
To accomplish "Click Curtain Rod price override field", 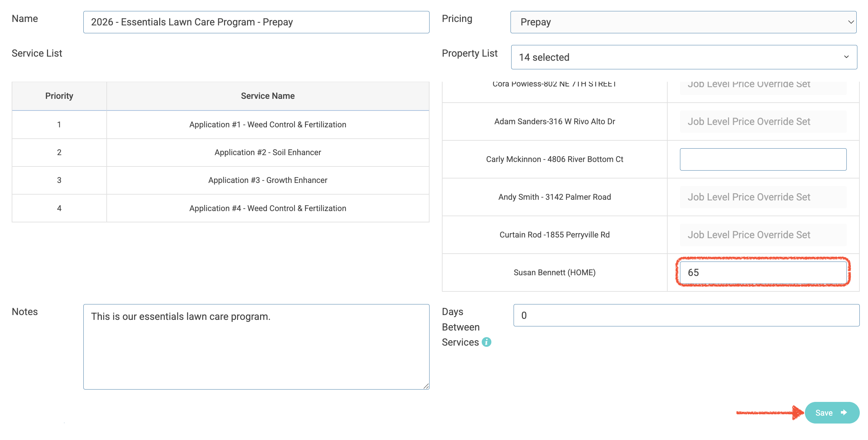I will click(x=763, y=235).
